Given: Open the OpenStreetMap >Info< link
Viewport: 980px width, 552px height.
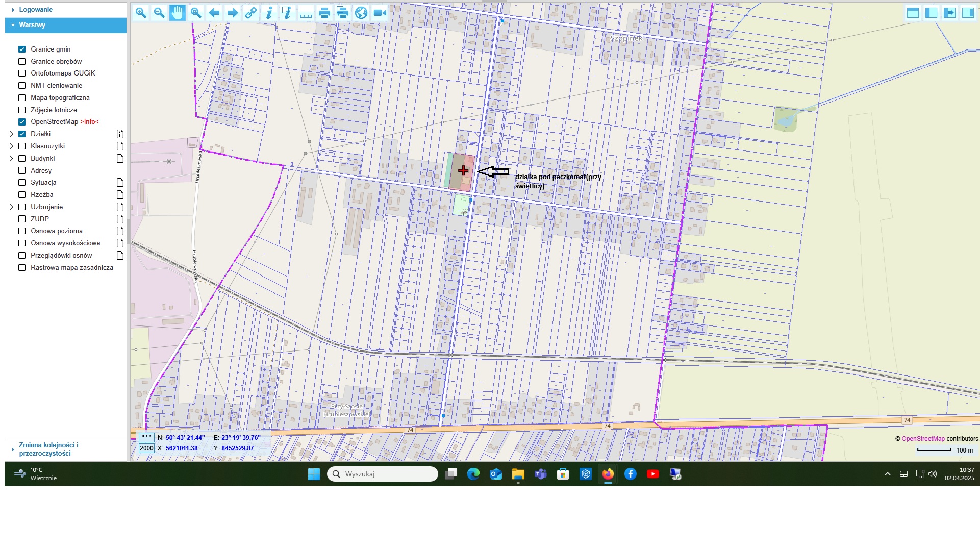Looking at the screenshot, I should click(89, 122).
